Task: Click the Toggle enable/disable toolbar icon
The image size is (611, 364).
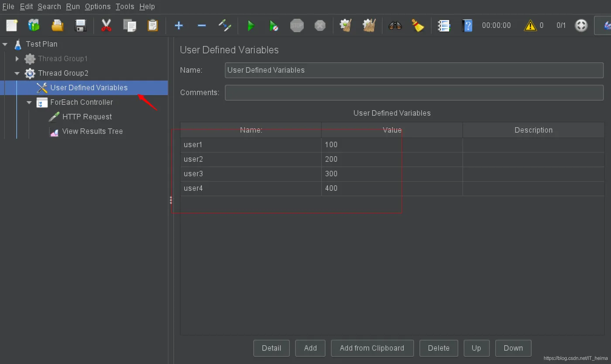Action: coord(225,26)
